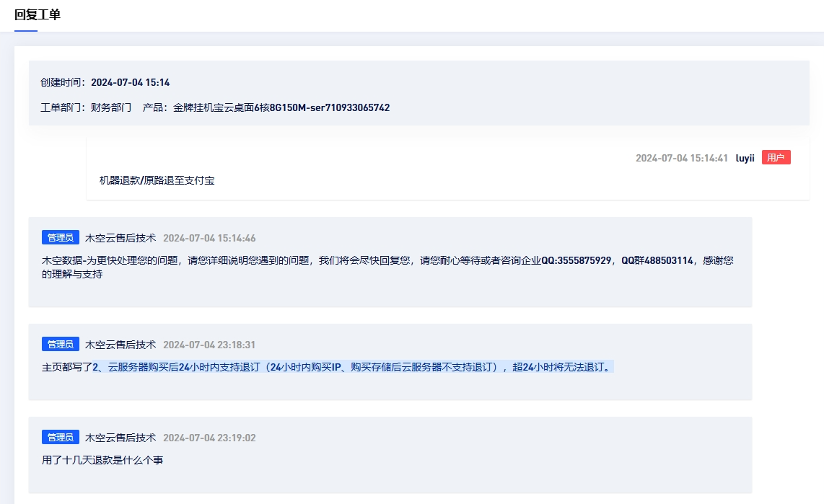Image resolution: width=824 pixels, height=504 pixels.
Task: Click the admin timestamp 2024-07-04 15:14:46
Action: coord(209,238)
